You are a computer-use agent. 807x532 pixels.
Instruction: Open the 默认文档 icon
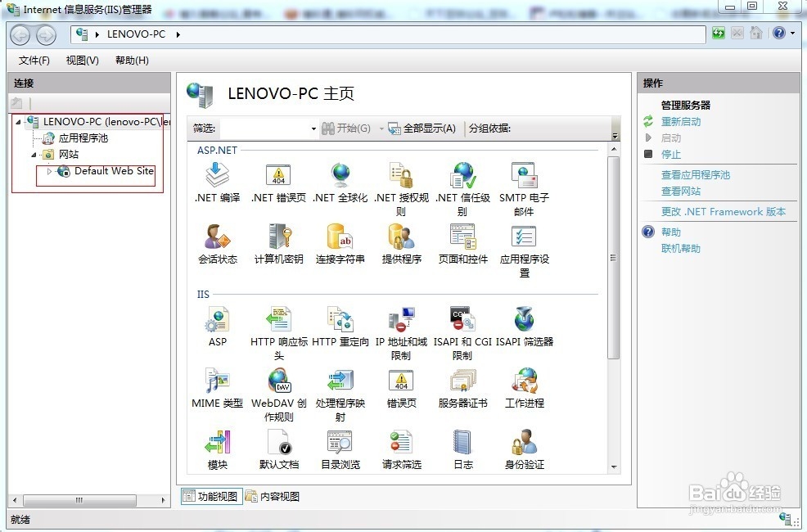[x=278, y=442]
